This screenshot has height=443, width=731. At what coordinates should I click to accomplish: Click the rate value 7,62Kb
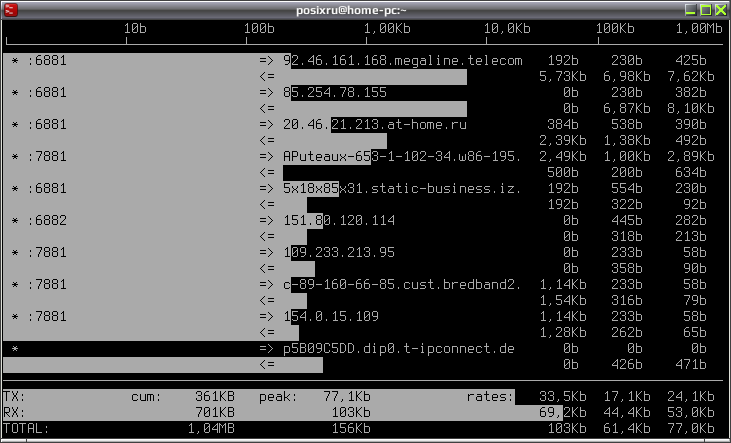tap(691, 76)
